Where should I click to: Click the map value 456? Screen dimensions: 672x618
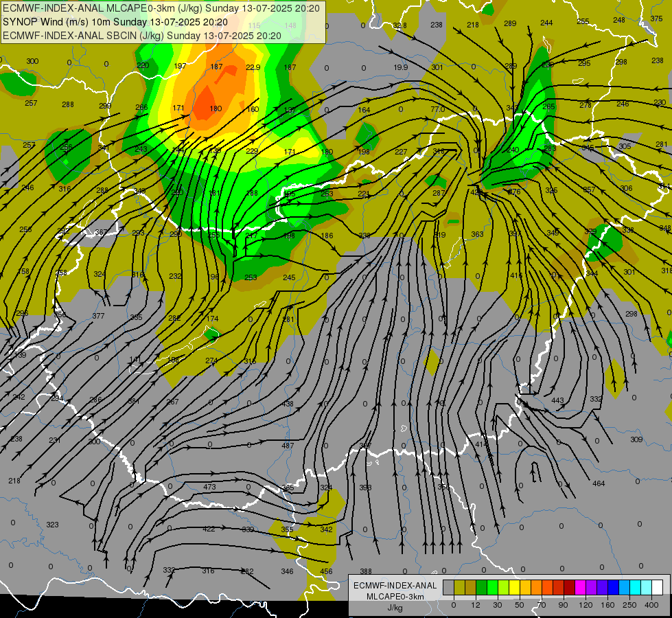pos(326,571)
